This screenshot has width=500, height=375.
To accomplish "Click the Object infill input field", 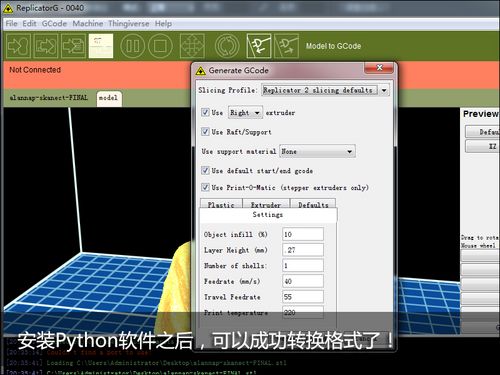I will tap(303, 234).
